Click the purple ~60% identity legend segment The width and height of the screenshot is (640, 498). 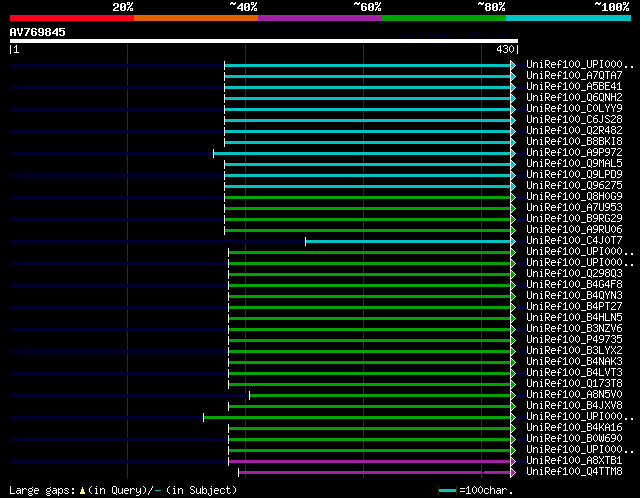[x=320, y=18]
